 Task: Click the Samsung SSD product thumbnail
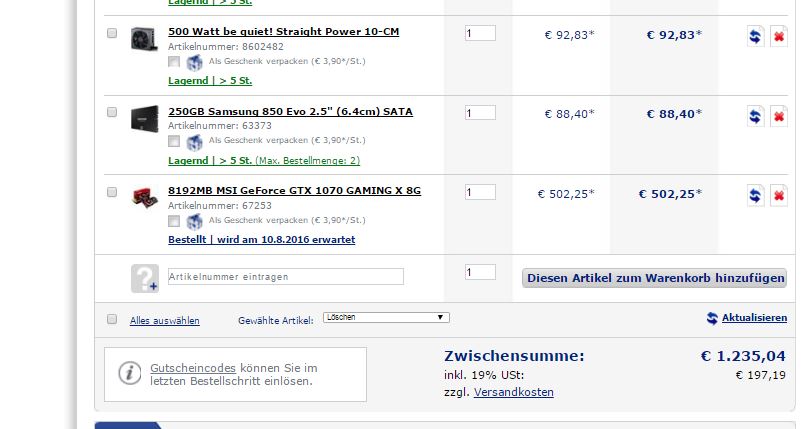click(x=144, y=119)
